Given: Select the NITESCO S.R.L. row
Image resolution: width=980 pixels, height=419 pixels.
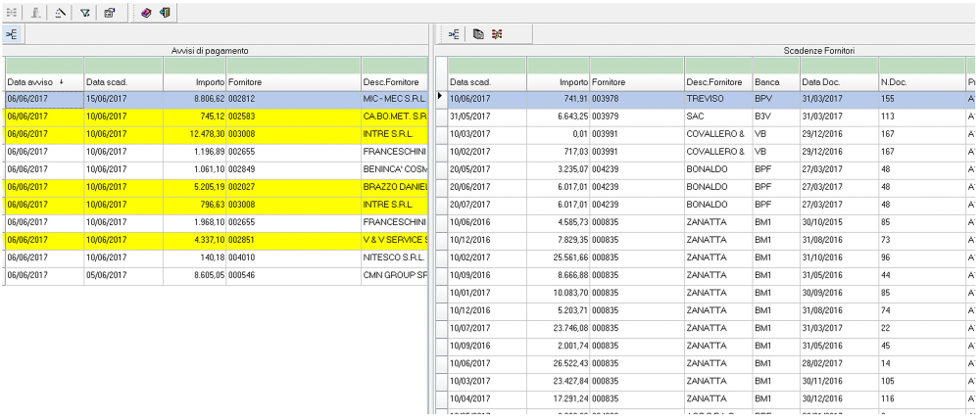Looking at the screenshot, I should pos(216,258).
